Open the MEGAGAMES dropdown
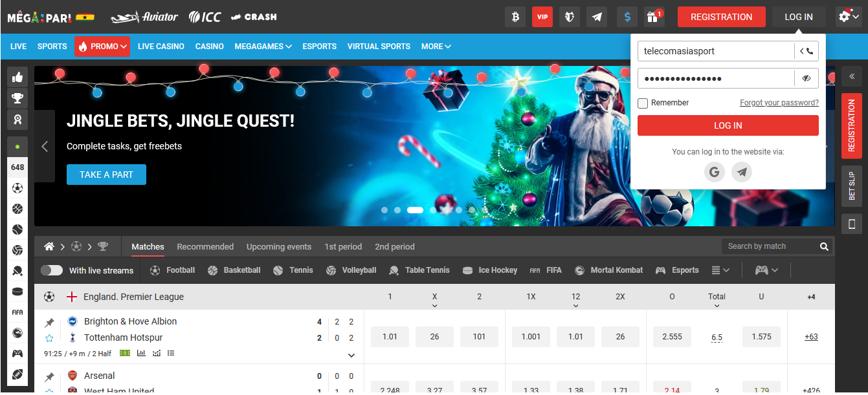868x395 pixels. click(x=263, y=46)
